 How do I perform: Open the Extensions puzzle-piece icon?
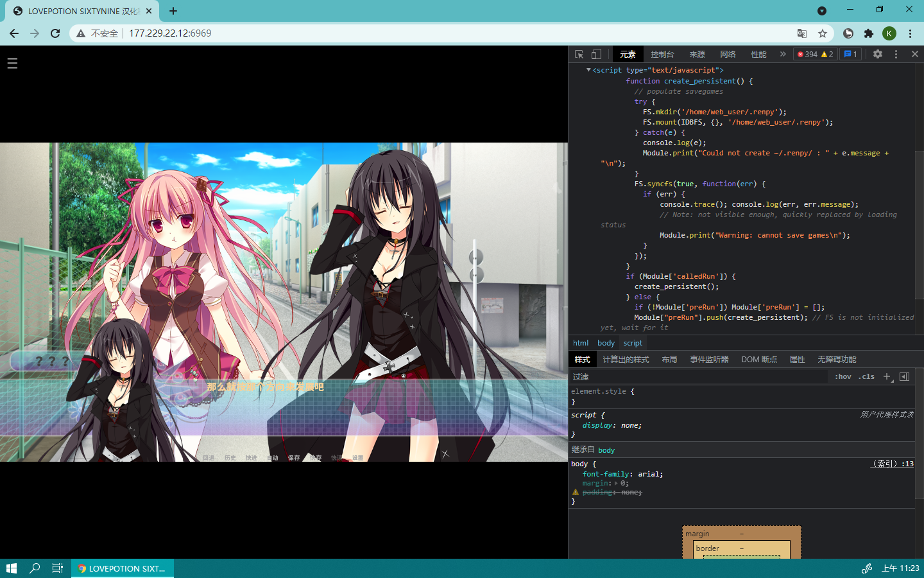(x=869, y=33)
